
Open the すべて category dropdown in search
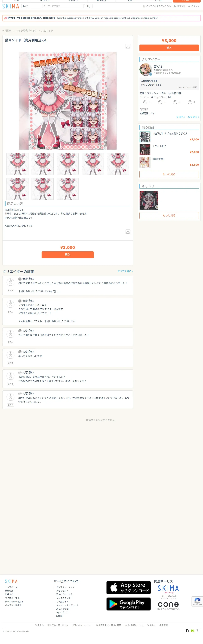(32, 6)
